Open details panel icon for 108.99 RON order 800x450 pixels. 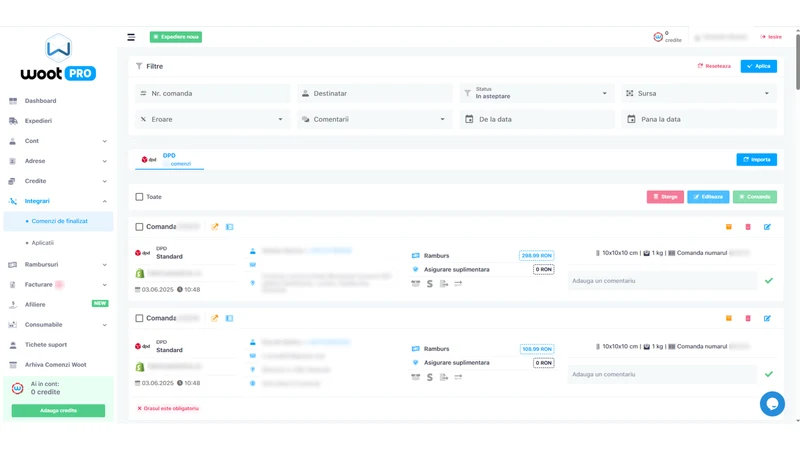230,318
